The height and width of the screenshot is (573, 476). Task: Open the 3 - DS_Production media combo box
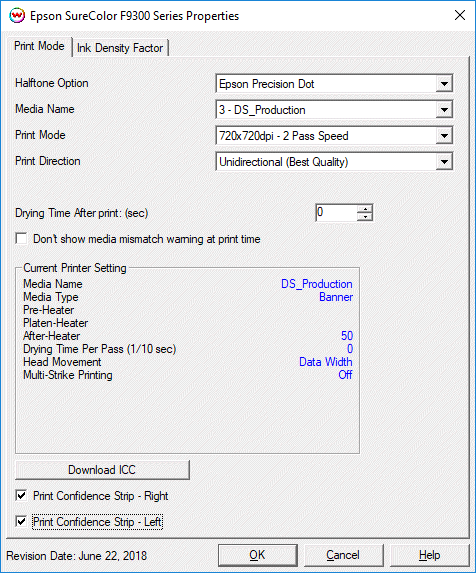point(334,110)
